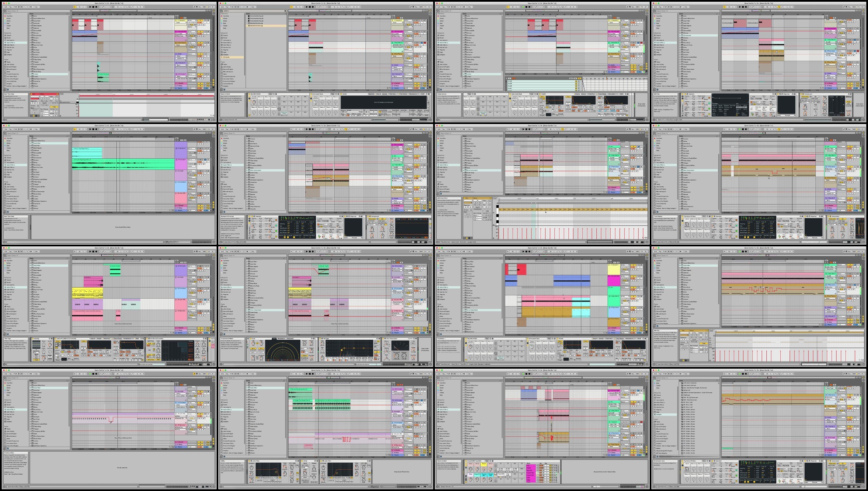Click Stop in the Drum Rack window transport

click(526, 374)
